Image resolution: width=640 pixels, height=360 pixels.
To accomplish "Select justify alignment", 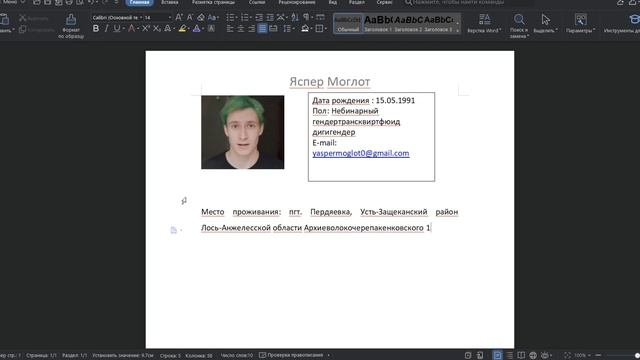I will (x=262, y=29).
